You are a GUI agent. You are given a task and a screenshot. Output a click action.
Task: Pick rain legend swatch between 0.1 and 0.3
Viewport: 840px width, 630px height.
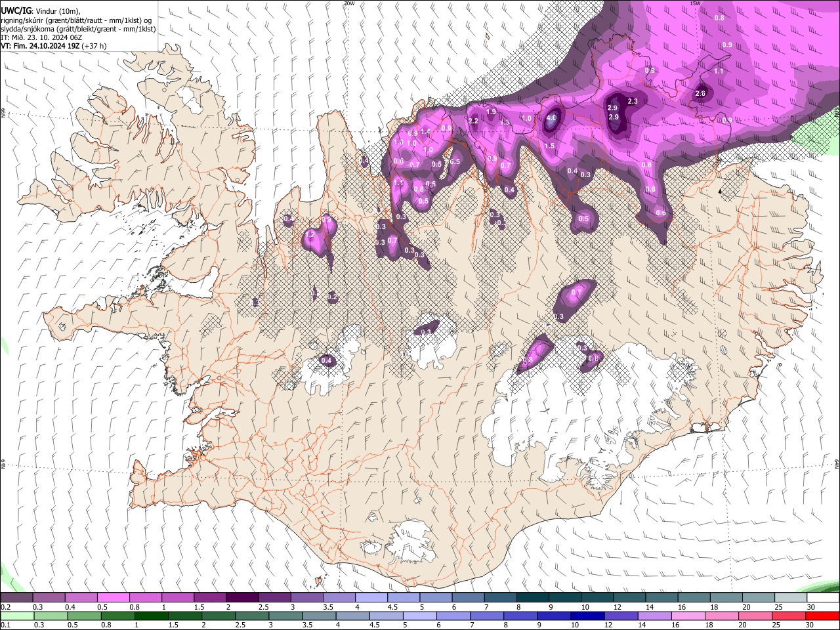coord(16,616)
